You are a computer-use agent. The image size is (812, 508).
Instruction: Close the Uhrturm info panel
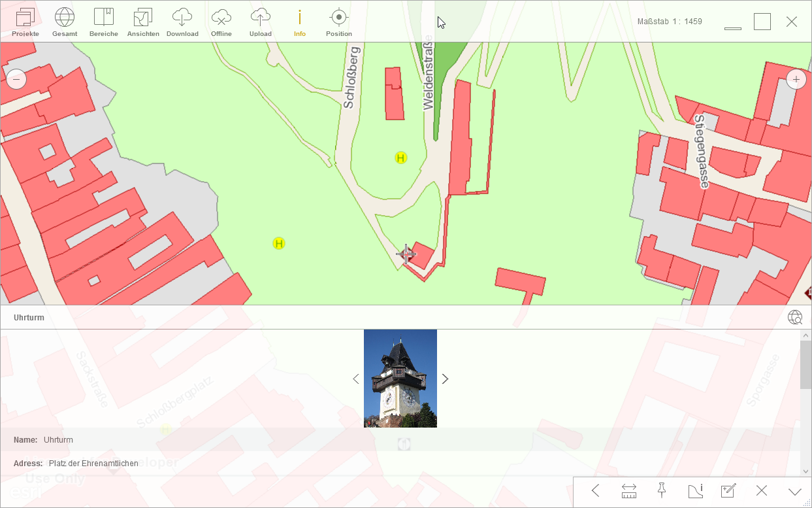761,491
